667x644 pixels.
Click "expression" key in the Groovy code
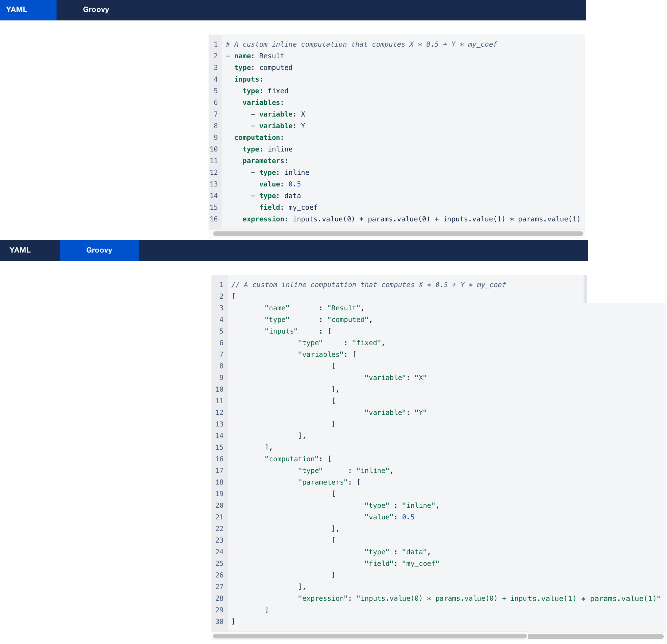323,598
